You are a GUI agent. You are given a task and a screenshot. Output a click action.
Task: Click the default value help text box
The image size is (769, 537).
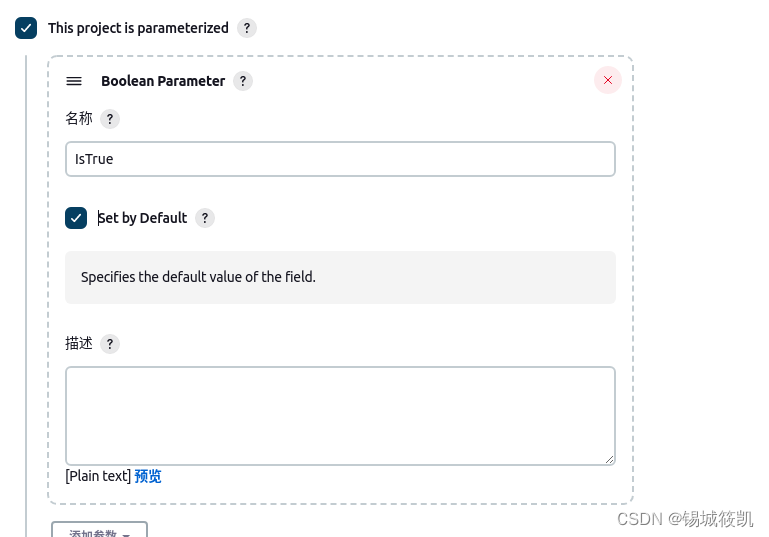340,278
